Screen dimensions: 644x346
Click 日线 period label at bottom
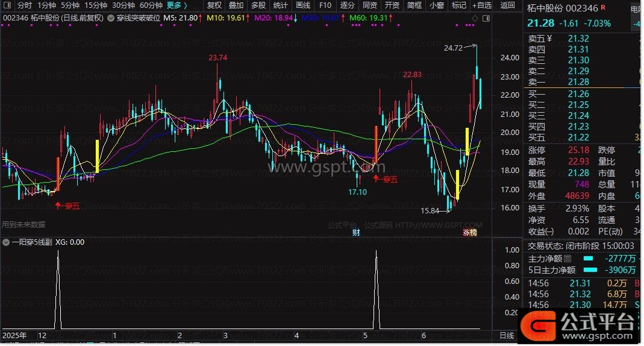[x=507, y=335]
